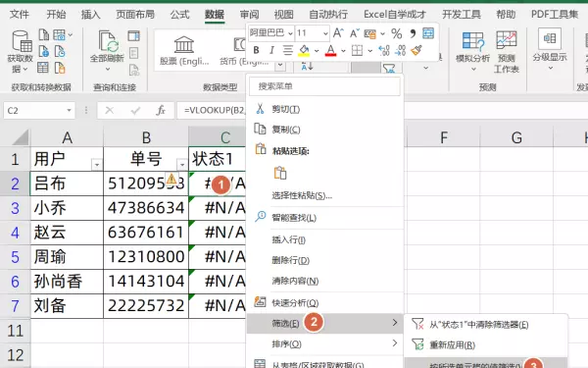Image resolution: width=588 pixels, height=368 pixels.
Task: Click the 搜索菜单 search box
Action: point(324,86)
